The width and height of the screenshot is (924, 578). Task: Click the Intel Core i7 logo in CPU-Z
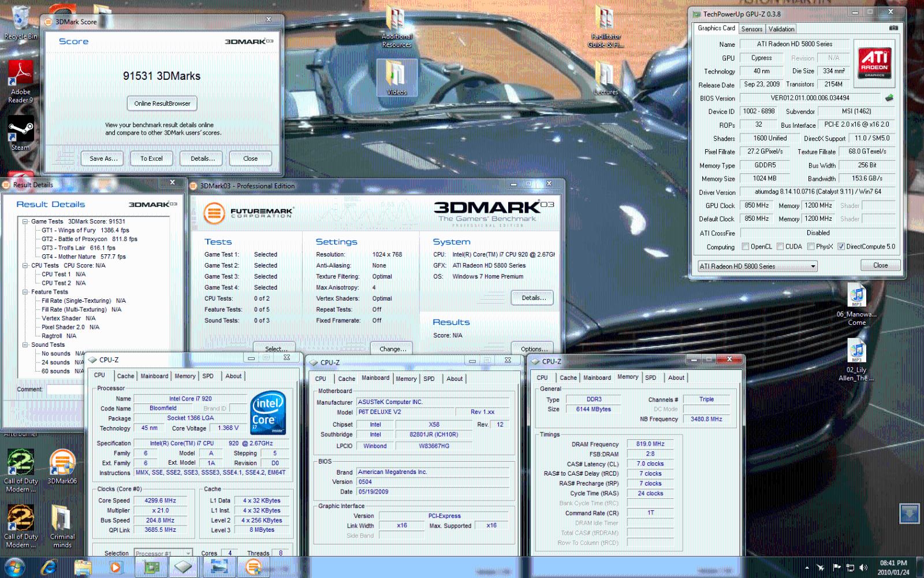pos(268,413)
